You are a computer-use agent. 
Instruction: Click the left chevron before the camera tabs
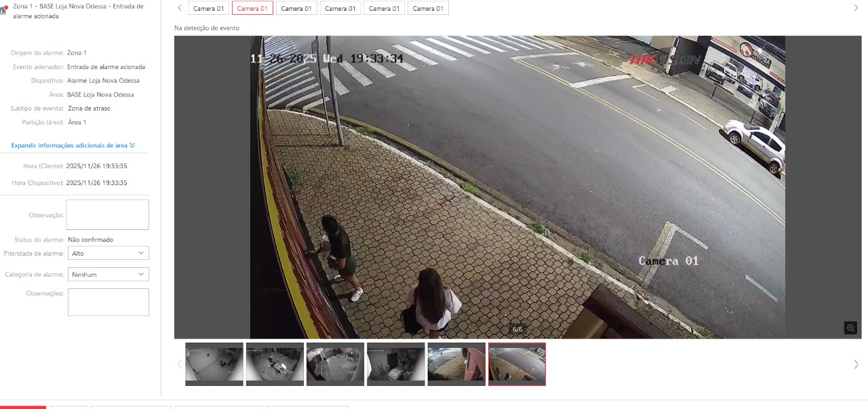[x=178, y=8]
